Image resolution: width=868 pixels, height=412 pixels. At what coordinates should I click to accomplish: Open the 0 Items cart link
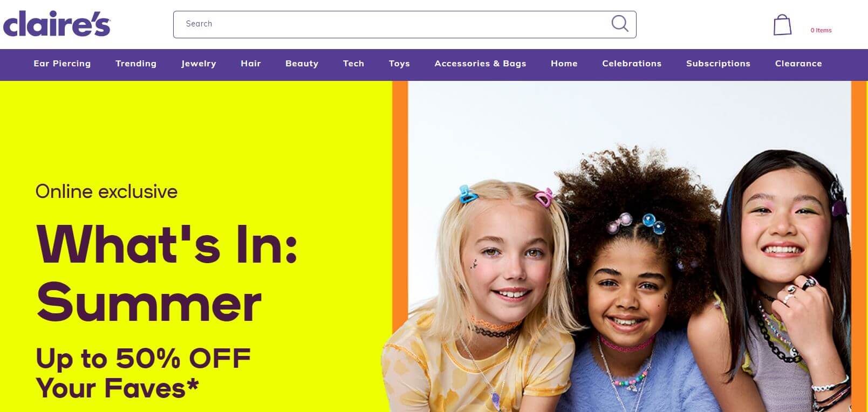pyautogui.click(x=821, y=30)
